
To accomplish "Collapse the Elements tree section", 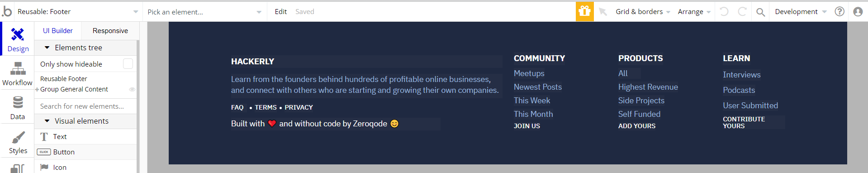I will (x=47, y=48).
